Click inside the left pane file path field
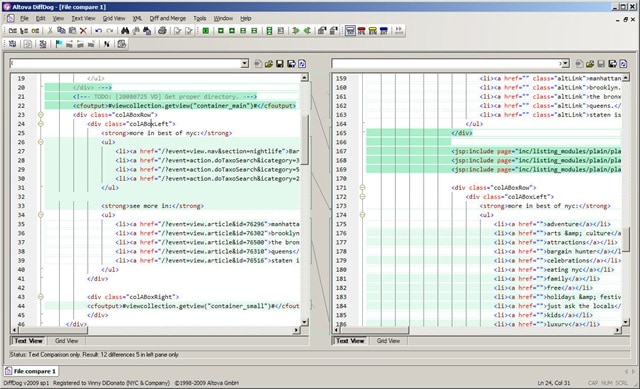 [126, 63]
